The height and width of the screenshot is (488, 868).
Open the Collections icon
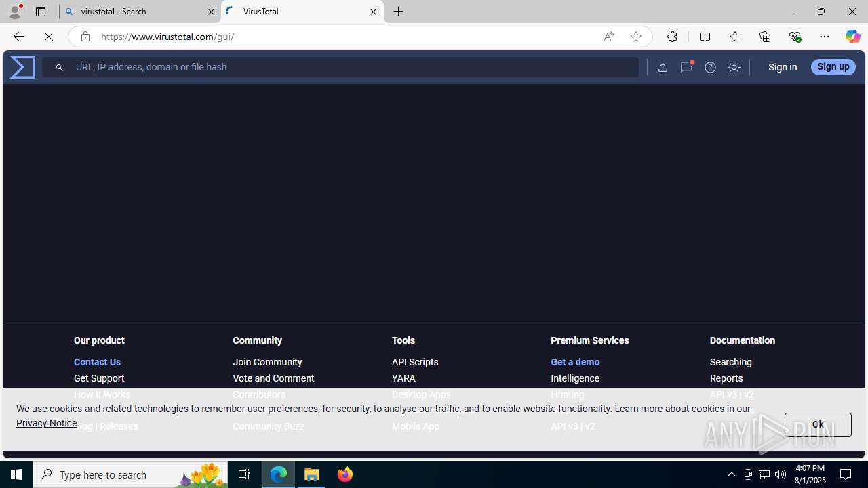[x=765, y=37]
